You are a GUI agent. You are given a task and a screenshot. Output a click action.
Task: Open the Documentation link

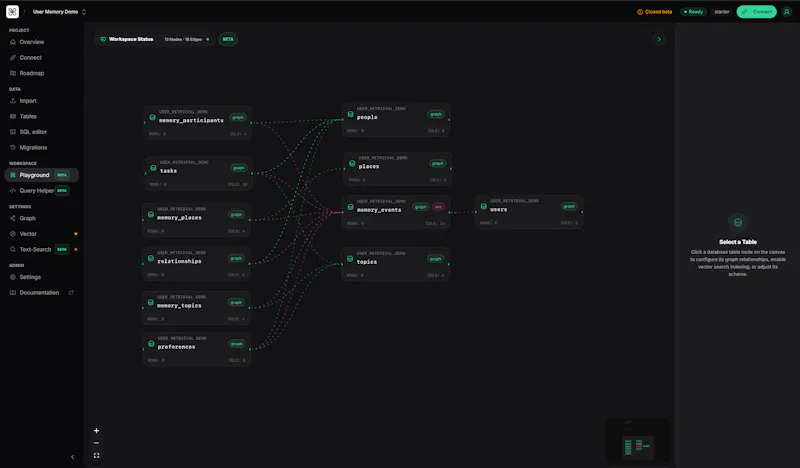[39, 292]
